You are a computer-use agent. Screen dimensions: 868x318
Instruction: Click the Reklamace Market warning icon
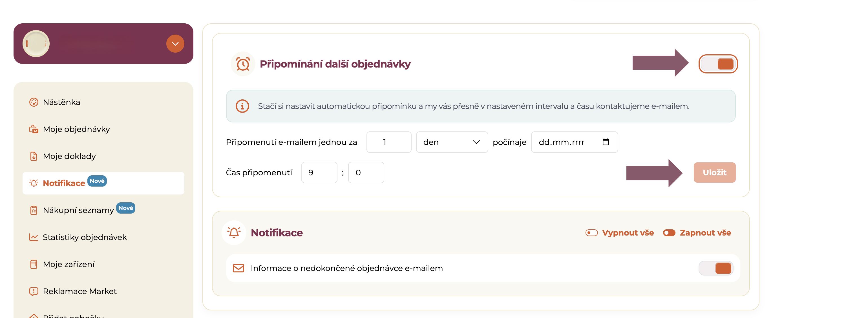click(x=34, y=291)
